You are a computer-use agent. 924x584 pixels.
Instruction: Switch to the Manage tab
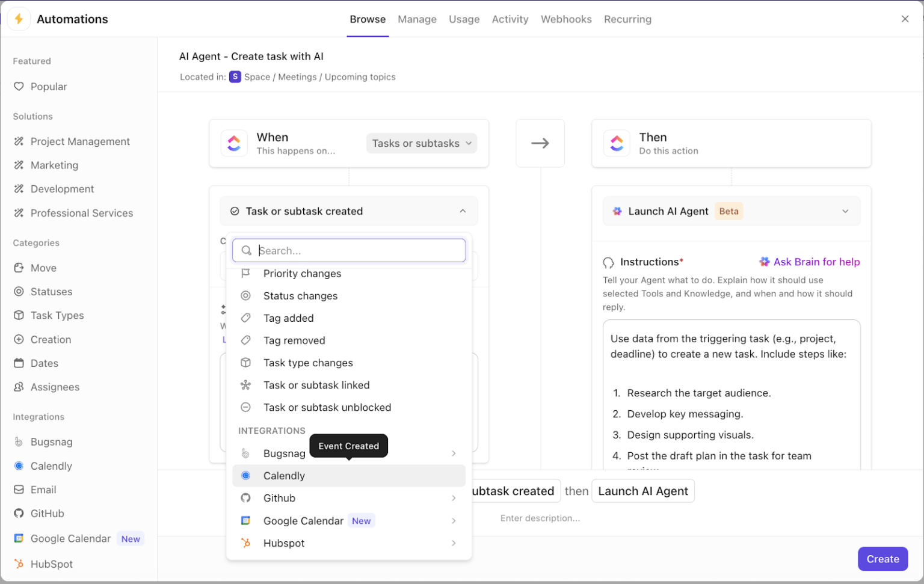[417, 19]
